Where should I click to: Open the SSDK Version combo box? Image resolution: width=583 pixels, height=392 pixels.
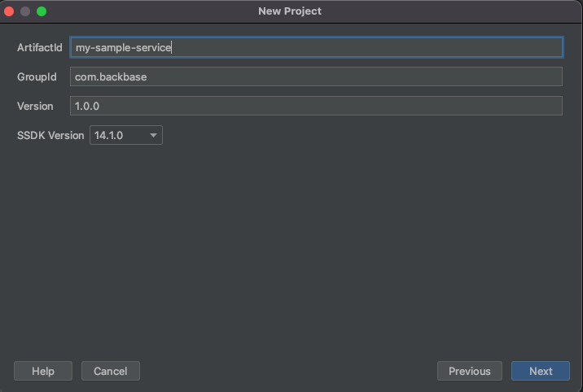point(126,135)
